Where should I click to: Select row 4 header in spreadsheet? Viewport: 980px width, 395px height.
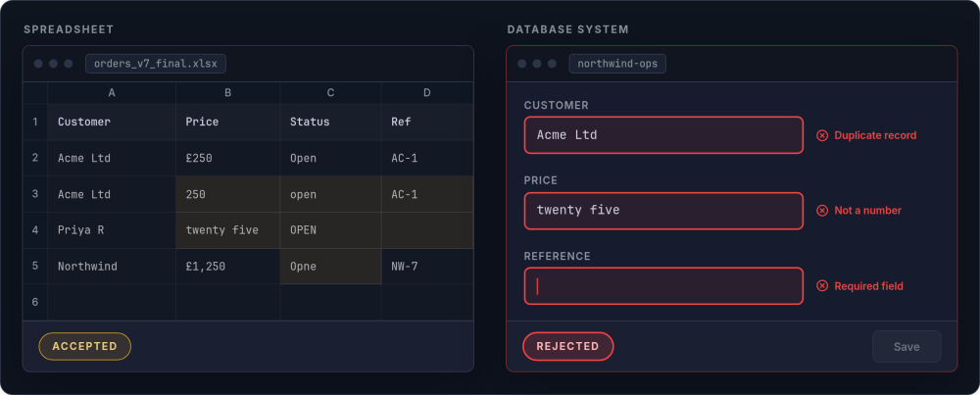35,230
